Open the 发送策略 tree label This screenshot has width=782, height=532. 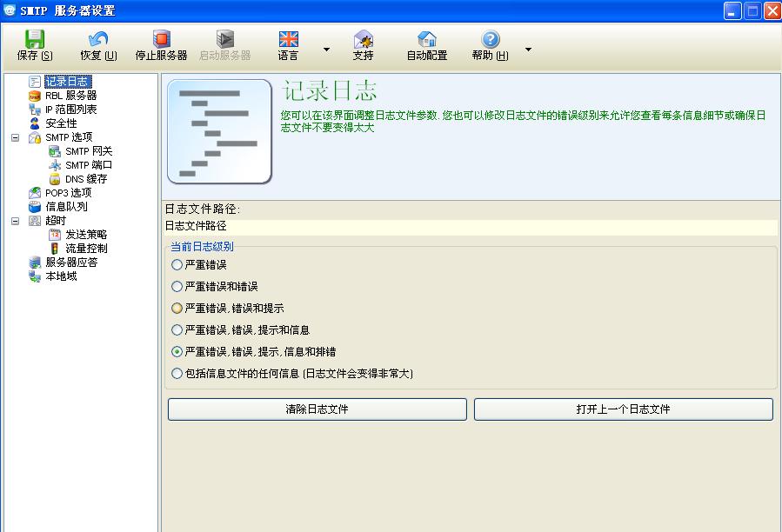point(86,235)
